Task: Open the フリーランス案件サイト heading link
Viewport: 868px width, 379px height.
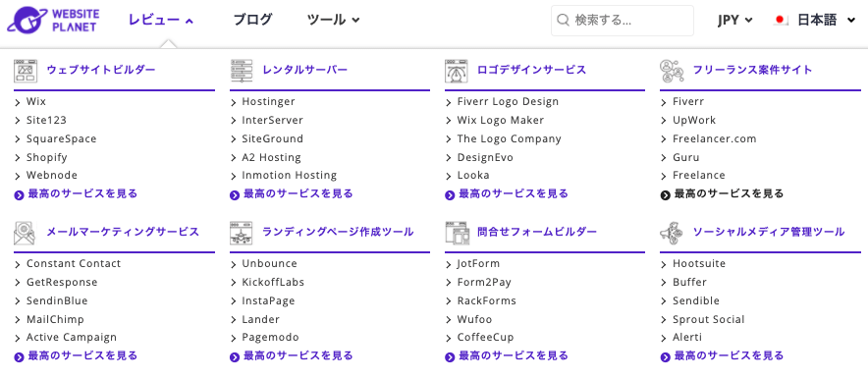Action: (x=752, y=70)
